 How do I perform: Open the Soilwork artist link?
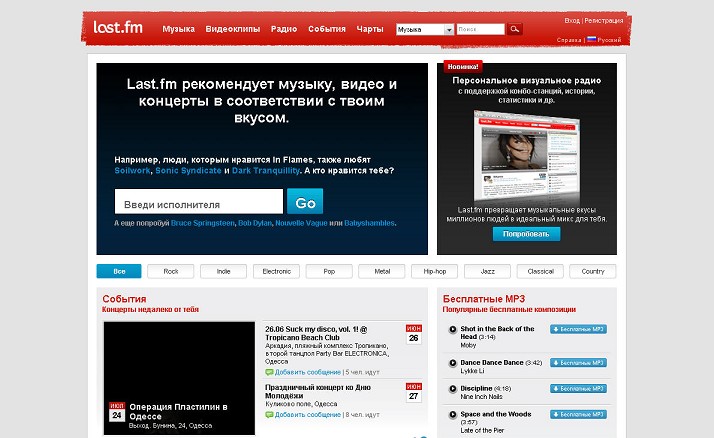pyautogui.click(x=132, y=171)
